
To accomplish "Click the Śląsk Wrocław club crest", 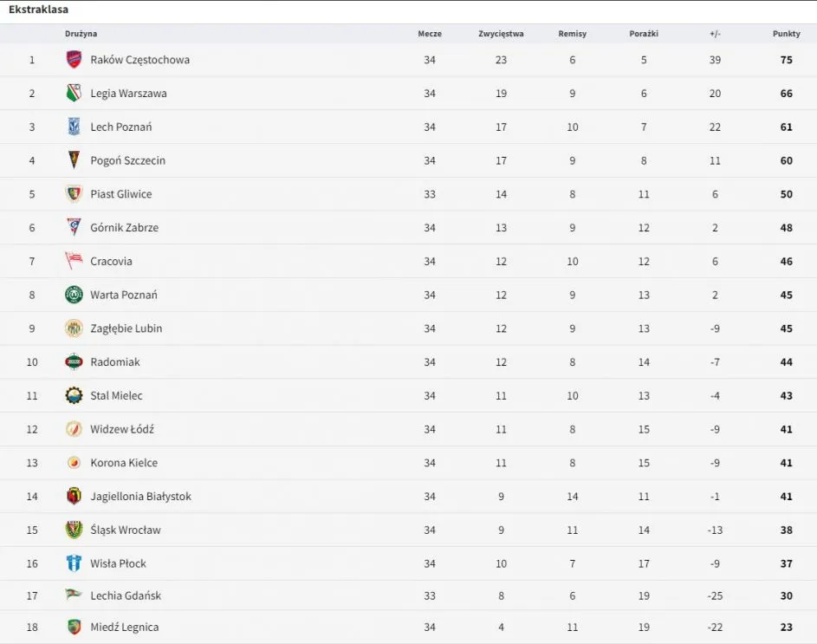I will [x=74, y=530].
